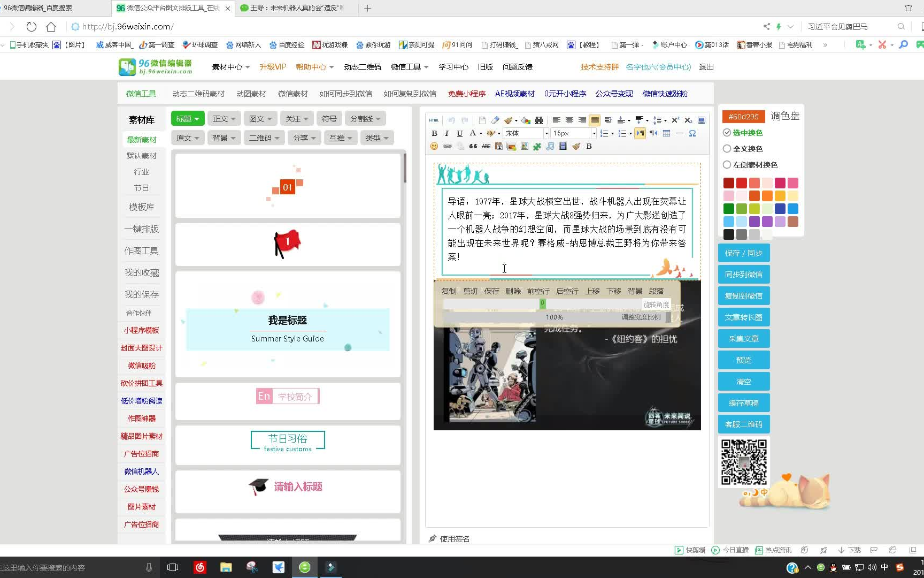Open fullscreen editor monitor icon
The height and width of the screenshot is (578, 924).
[702, 120]
